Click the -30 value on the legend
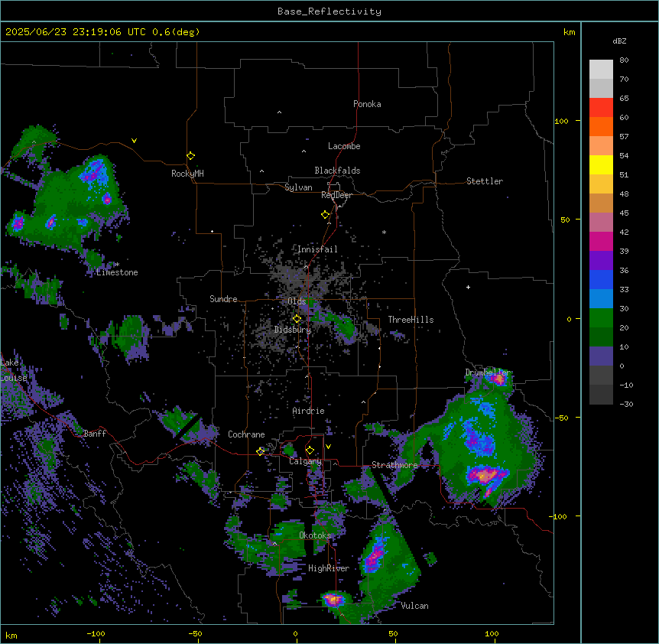Image resolution: width=659 pixels, height=644 pixels. pos(626,404)
